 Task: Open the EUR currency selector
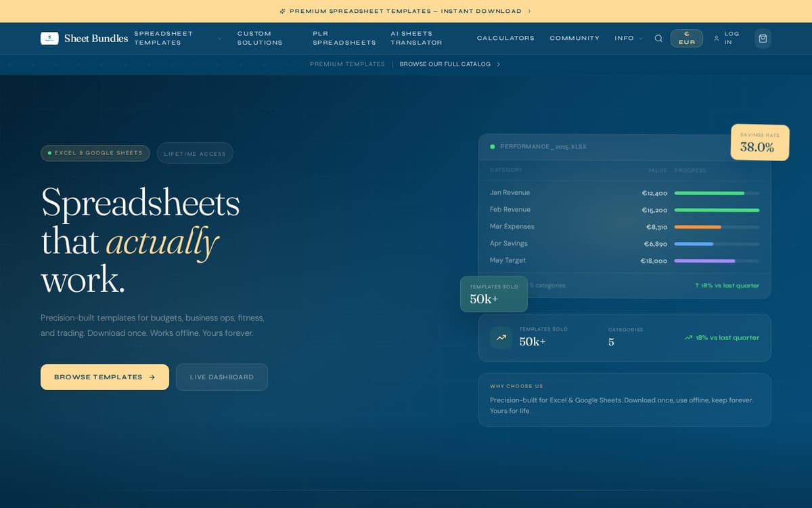687,38
